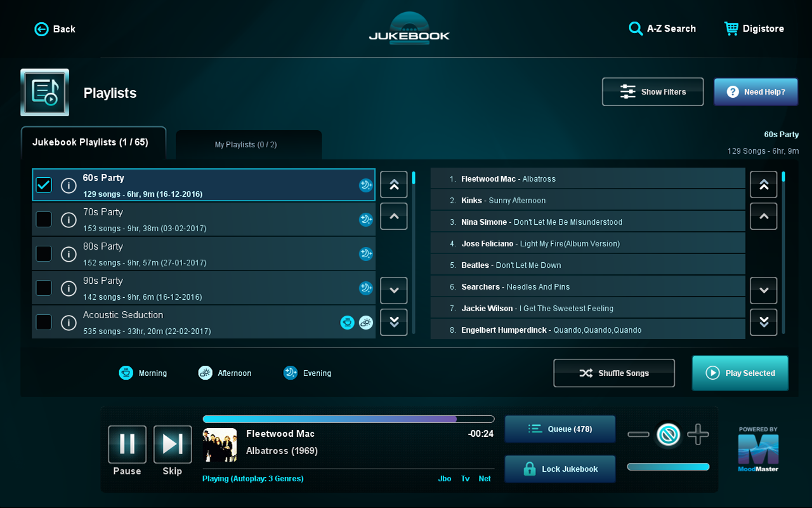Show info for 70s Party playlist

(x=69, y=220)
